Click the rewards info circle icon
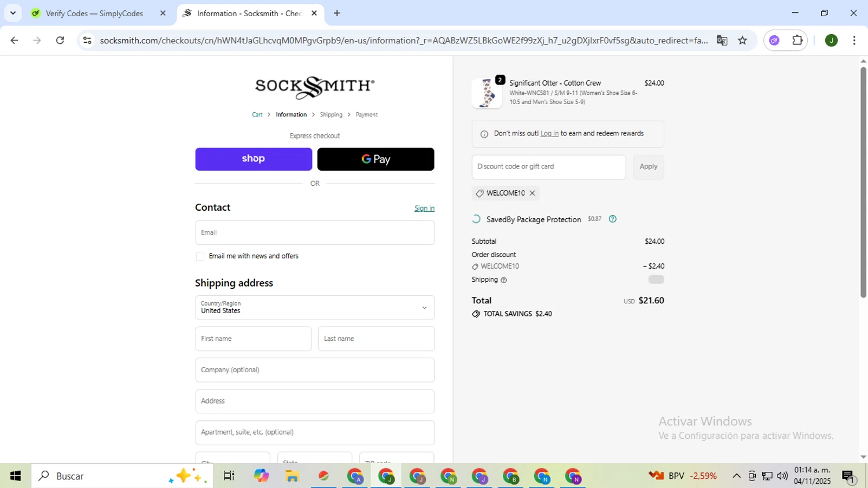Screen dimensions: 868x488 [x=484, y=134]
